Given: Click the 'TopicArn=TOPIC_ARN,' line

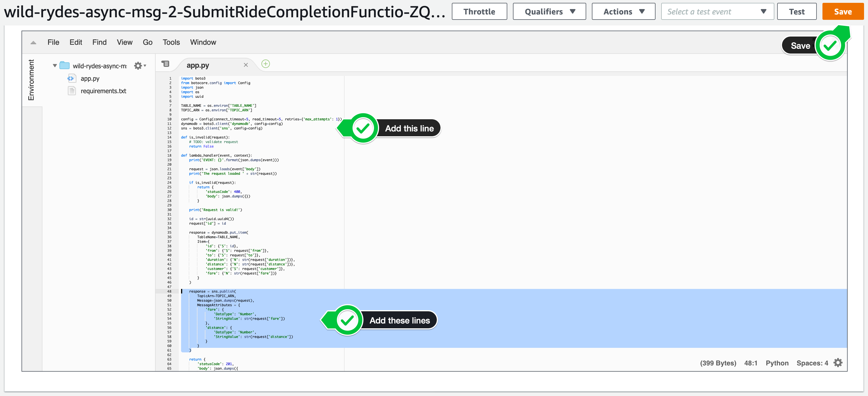Looking at the screenshot, I should (216, 296).
